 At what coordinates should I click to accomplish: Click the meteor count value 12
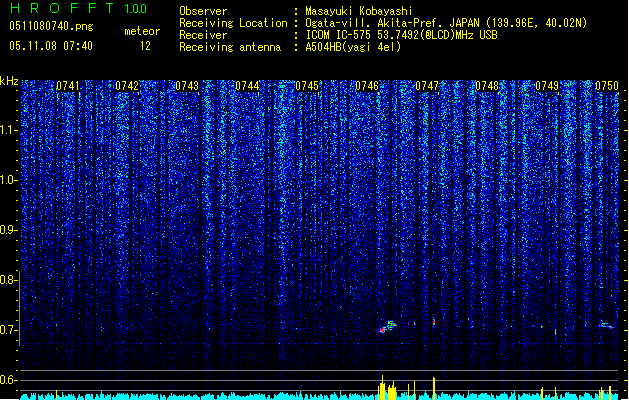click(145, 46)
